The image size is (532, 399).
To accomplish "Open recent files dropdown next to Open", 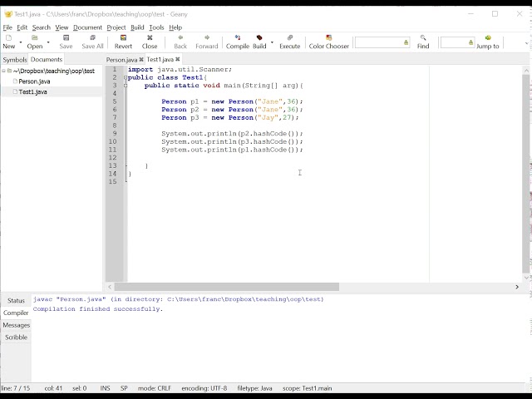I will (48, 42).
